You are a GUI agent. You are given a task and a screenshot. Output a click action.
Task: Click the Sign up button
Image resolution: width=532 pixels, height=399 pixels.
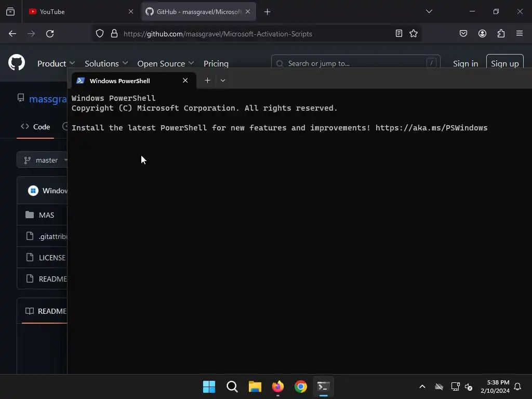[505, 63]
